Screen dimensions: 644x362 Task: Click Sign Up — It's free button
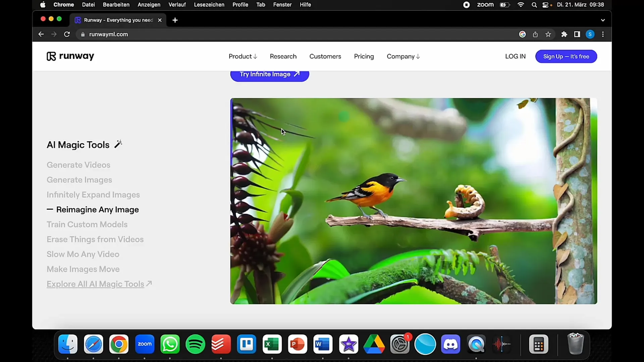pyautogui.click(x=566, y=56)
